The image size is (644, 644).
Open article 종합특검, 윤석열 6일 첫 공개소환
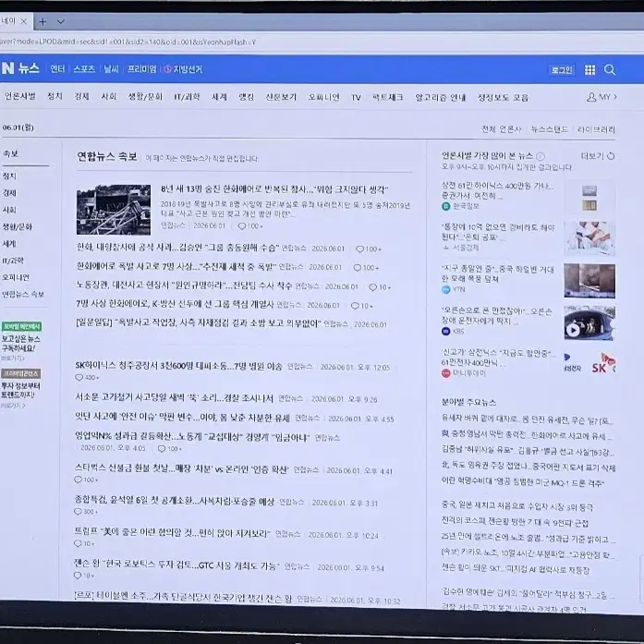click(x=174, y=501)
